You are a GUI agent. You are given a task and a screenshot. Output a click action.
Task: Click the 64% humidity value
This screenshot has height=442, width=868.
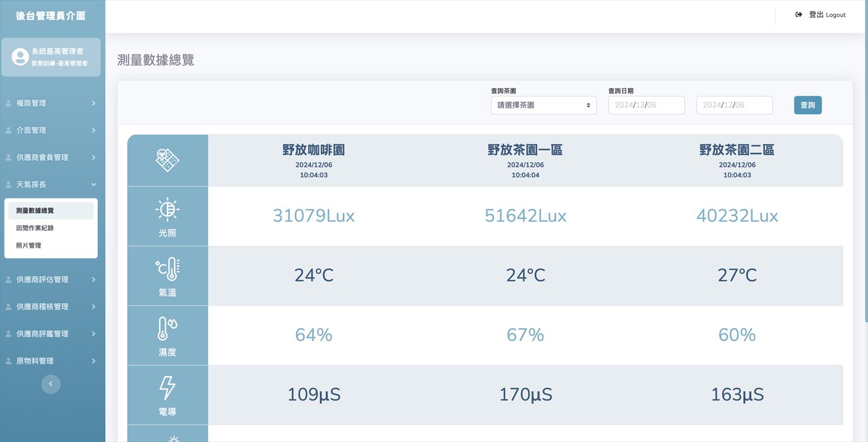point(313,335)
